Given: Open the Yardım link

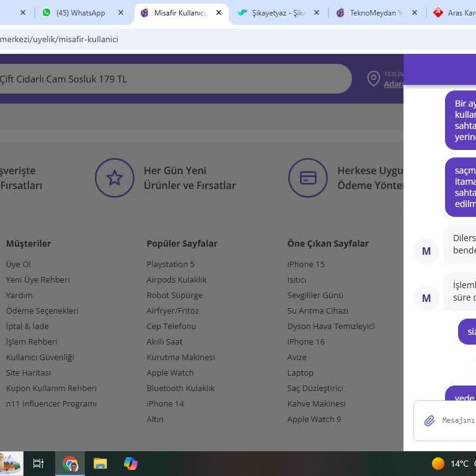Looking at the screenshot, I should (x=19, y=296).
